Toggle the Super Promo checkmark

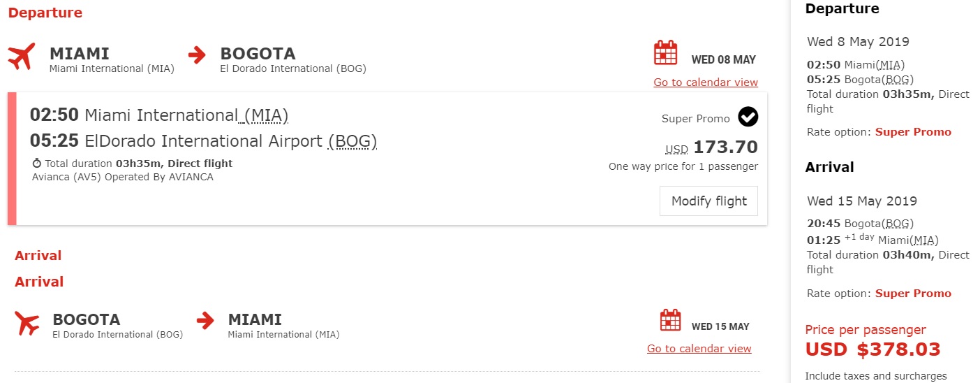[748, 117]
